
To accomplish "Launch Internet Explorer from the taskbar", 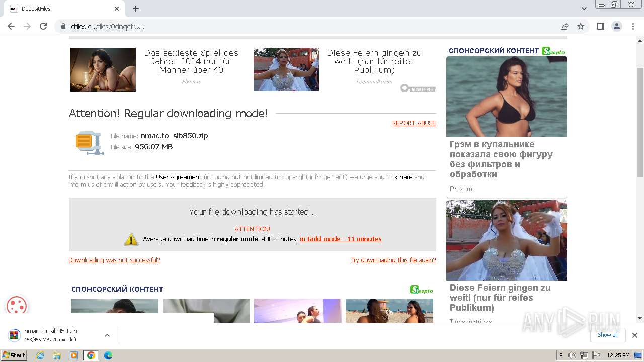I will coord(40,355).
